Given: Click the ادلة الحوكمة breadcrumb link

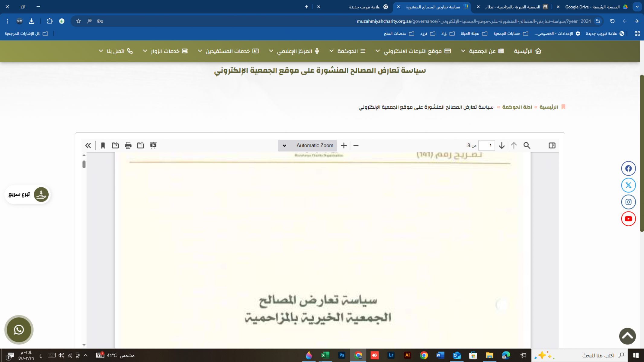Looking at the screenshot, I should 517,107.
